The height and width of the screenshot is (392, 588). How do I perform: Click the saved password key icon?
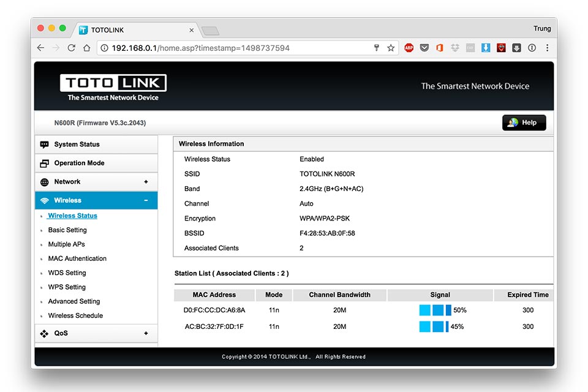[x=377, y=48]
